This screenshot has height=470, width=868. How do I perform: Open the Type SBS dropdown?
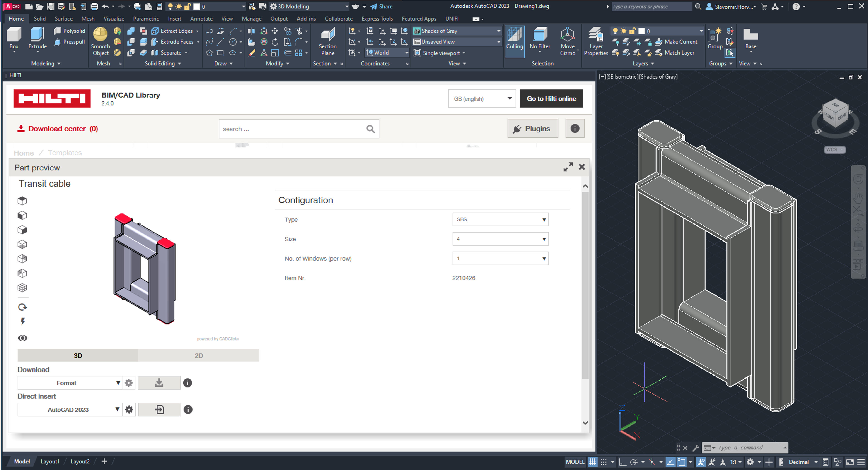pyautogui.click(x=500, y=220)
